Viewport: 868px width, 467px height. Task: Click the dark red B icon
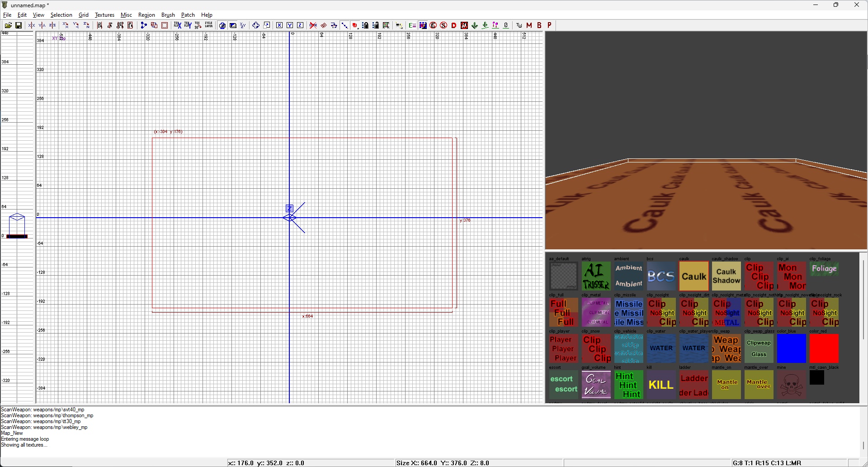(540, 26)
